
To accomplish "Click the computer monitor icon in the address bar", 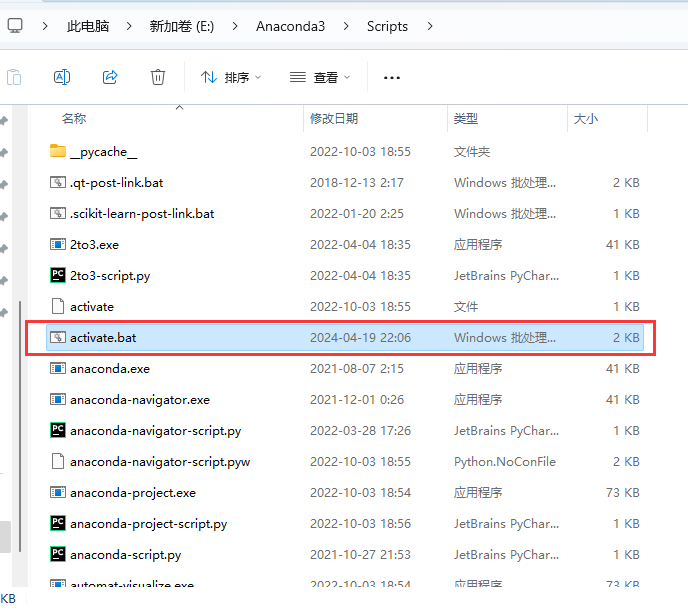I will [15, 26].
